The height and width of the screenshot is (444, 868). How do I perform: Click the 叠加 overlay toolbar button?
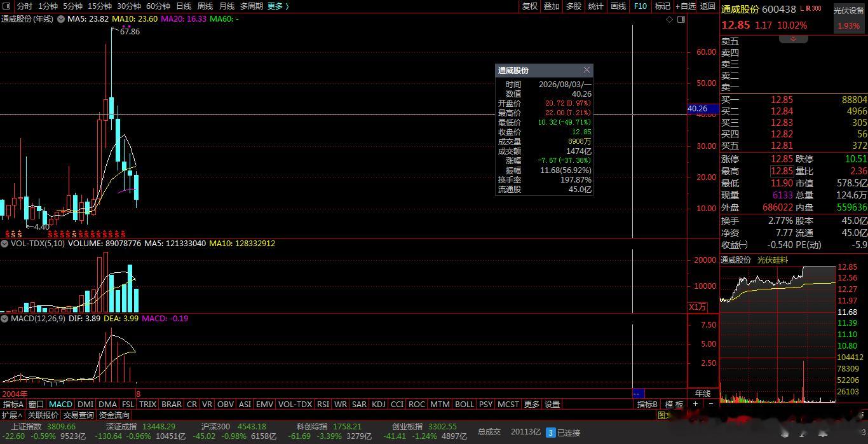[x=552, y=6]
